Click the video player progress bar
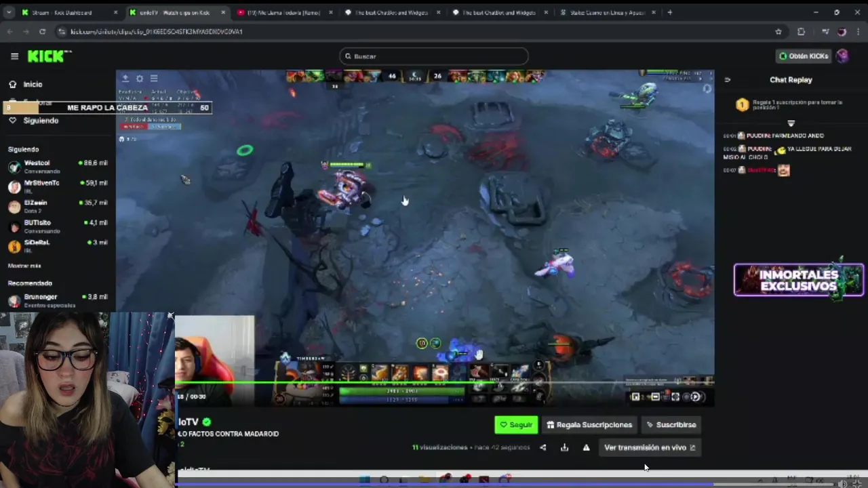 point(444,383)
